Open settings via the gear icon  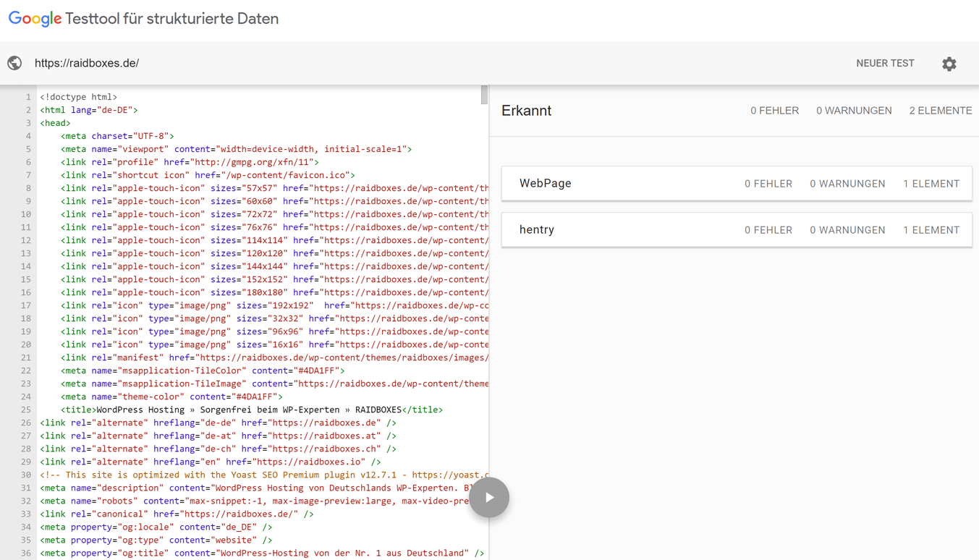pyautogui.click(x=949, y=64)
